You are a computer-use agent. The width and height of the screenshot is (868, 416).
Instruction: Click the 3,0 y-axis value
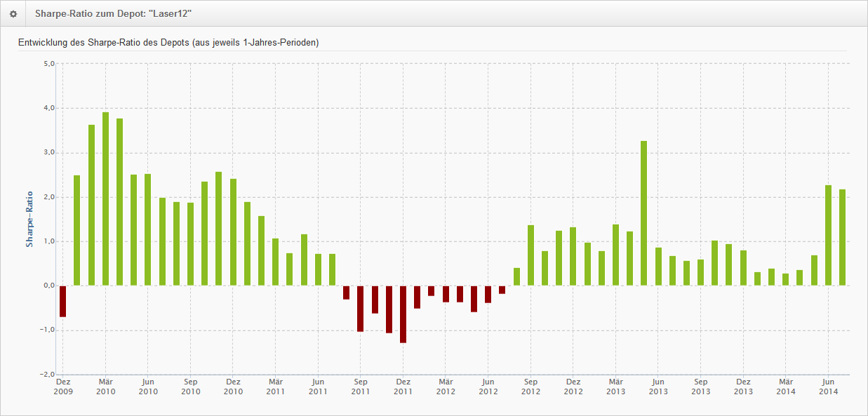49,152
